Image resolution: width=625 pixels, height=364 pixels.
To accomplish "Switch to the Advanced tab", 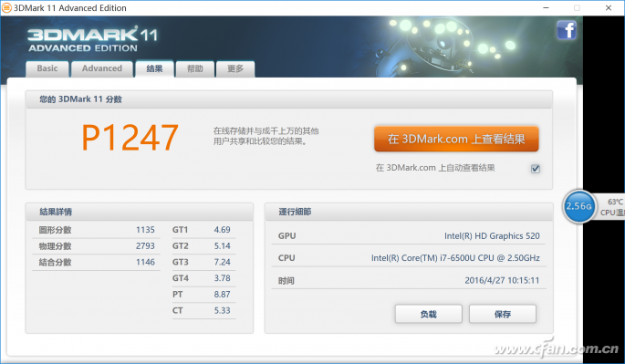I will pos(102,68).
